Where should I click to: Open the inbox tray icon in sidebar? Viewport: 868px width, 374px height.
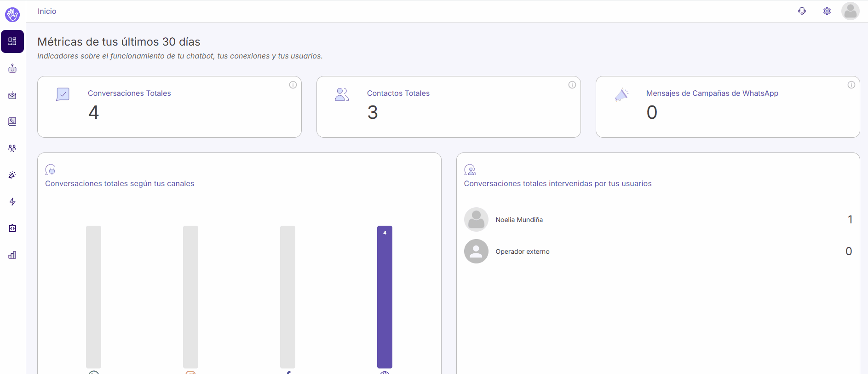tap(12, 95)
